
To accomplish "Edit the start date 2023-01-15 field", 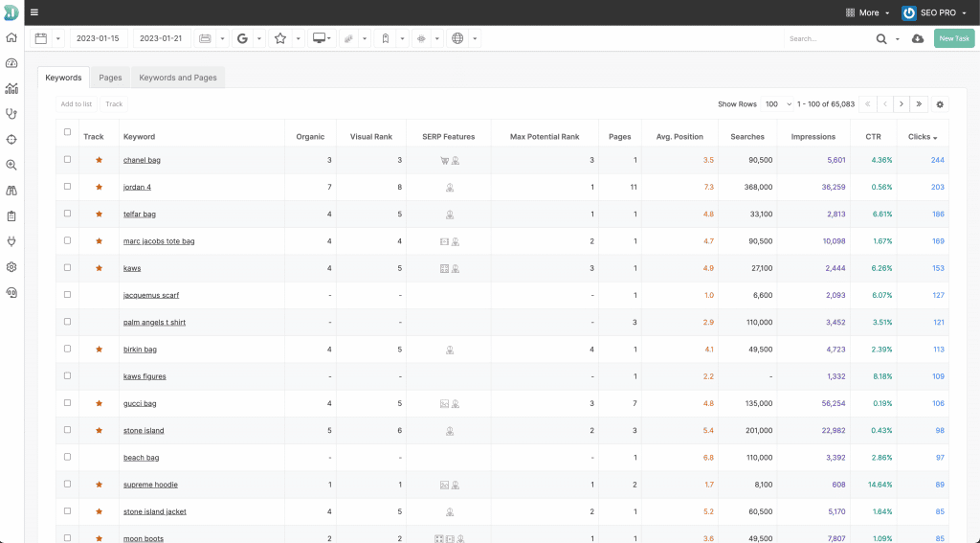I will (99, 38).
